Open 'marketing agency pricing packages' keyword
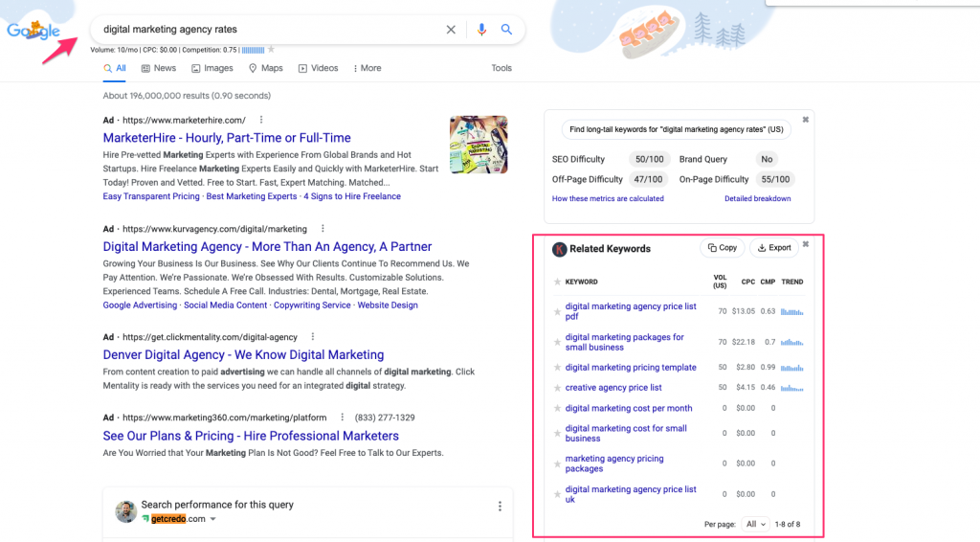The width and height of the screenshot is (980, 542). coord(614,463)
